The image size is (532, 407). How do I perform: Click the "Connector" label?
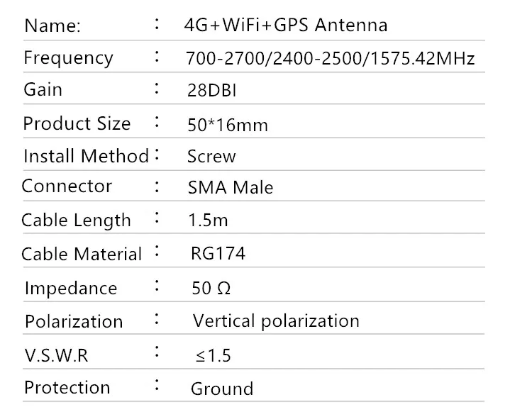67,186
